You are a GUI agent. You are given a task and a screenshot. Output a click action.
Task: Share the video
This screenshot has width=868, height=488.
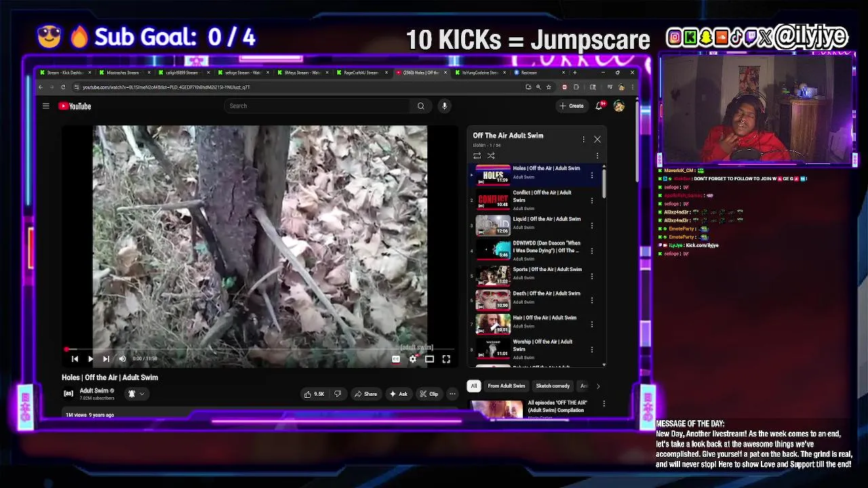[366, 394]
